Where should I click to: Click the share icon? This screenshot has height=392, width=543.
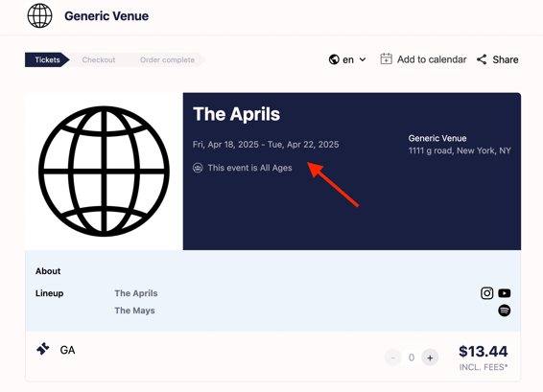[x=482, y=59]
